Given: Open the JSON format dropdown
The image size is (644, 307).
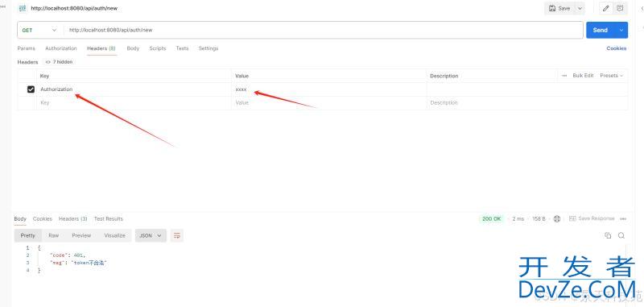Looking at the screenshot, I should [151, 235].
